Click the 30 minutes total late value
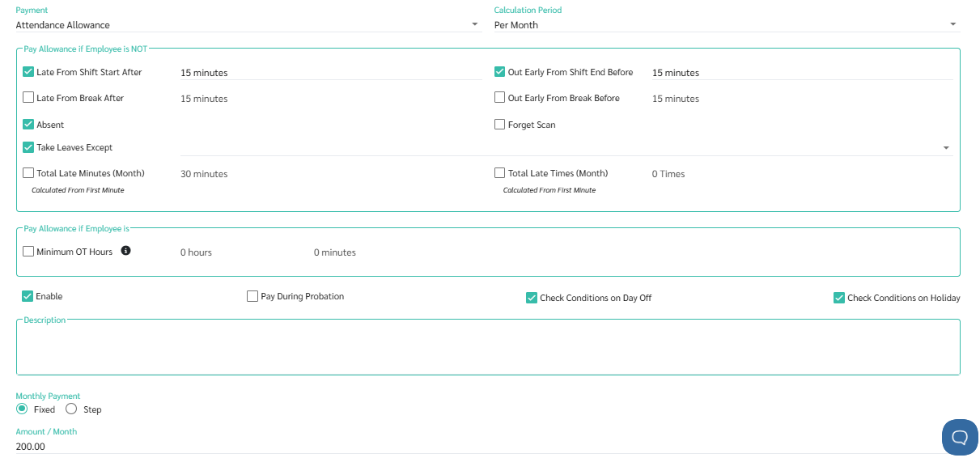This screenshot has width=980, height=462. [x=204, y=174]
